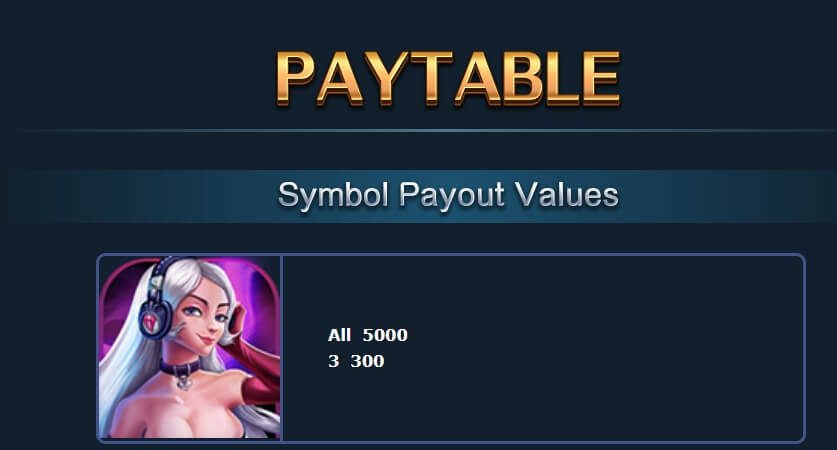Viewport: 837px width, 450px height.
Task: Click the "All 5000" payout line
Action: (x=367, y=335)
